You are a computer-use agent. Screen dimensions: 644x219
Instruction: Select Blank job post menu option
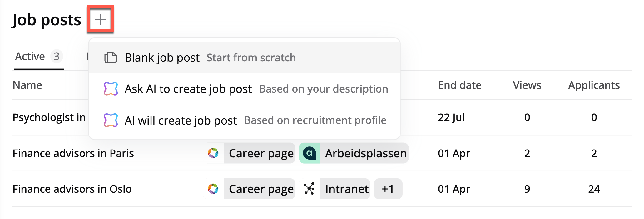tap(162, 58)
